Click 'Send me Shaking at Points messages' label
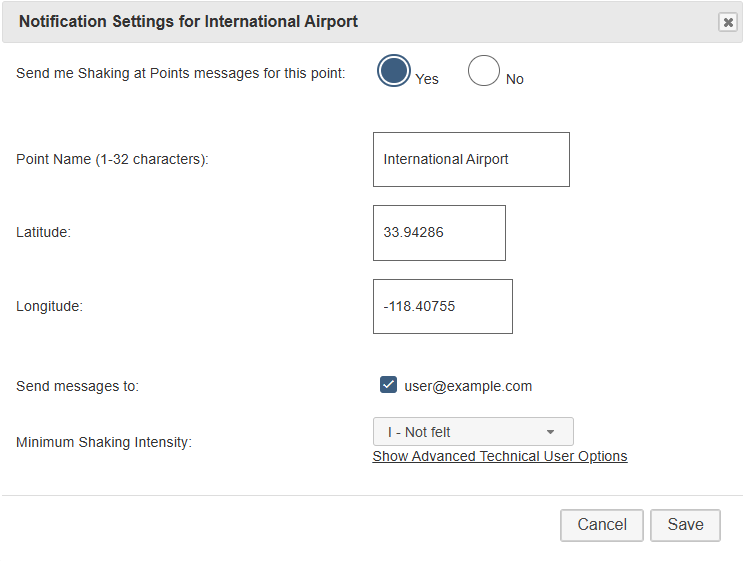 (181, 73)
